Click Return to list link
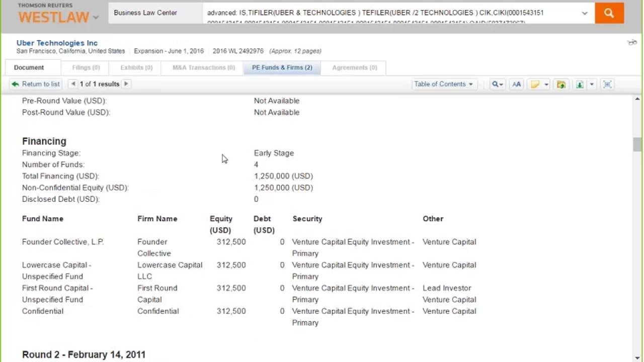 click(x=36, y=84)
